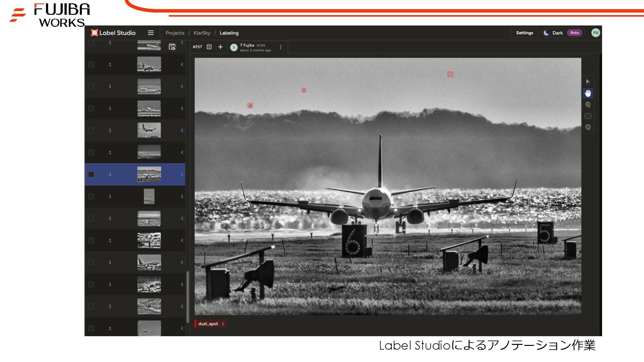This screenshot has height=362, width=644.
Task: Expand the highlighted task row chevron
Action: [182, 174]
